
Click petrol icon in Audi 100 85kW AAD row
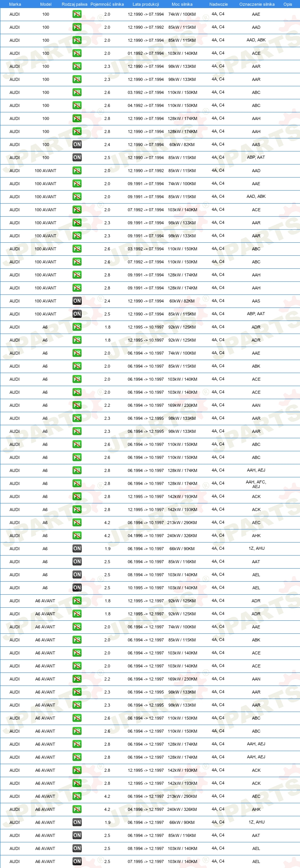point(77,27)
